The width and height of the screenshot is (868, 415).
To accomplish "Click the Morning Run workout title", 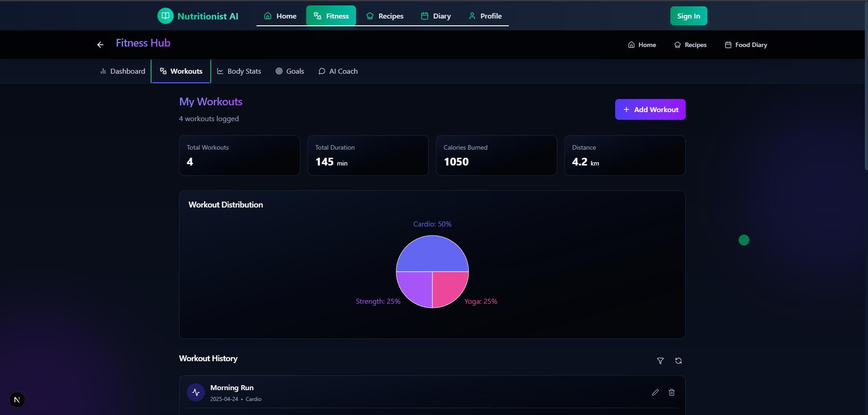I will point(232,388).
